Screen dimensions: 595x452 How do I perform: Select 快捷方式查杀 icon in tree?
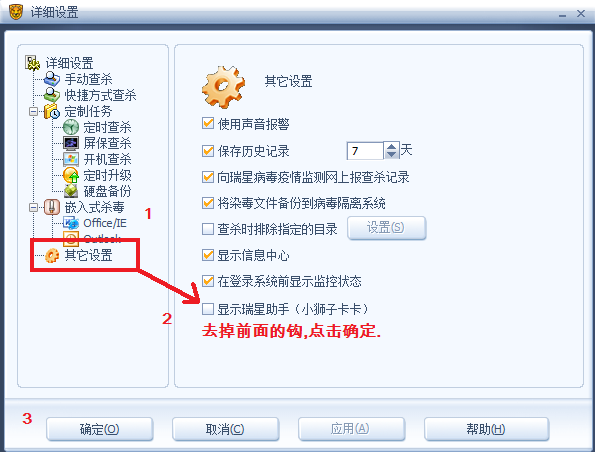point(52,95)
